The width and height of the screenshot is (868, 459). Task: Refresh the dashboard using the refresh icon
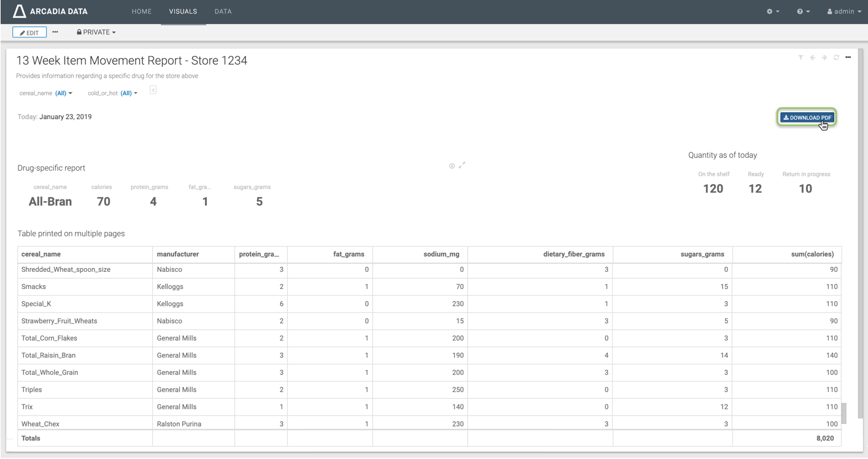pos(836,58)
